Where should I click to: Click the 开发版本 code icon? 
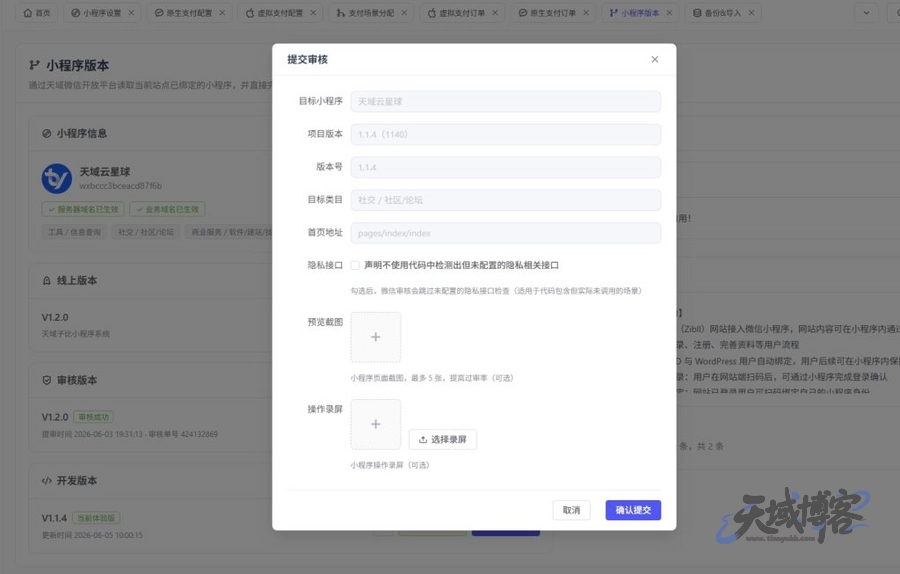pyautogui.click(x=46, y=481)
